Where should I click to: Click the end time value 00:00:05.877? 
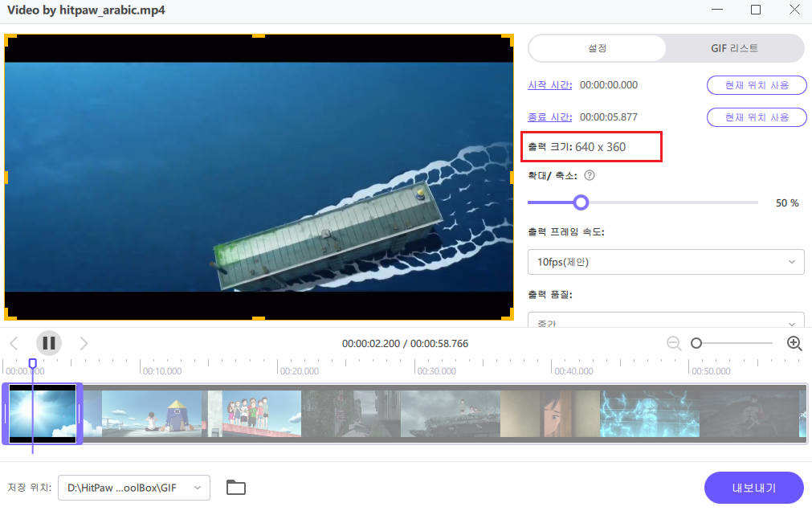click(609, 117)
